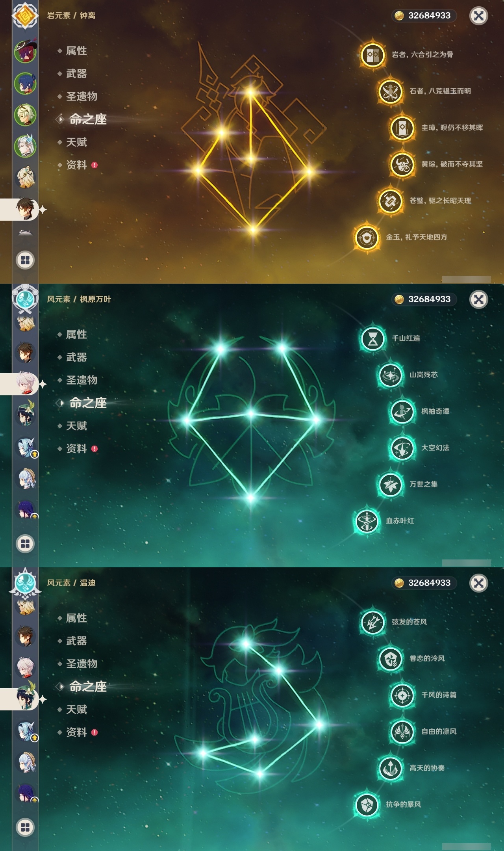Select 武器 tab in 温迪 panel
Viewport: 504px width, 851px height.
point(76,641)
